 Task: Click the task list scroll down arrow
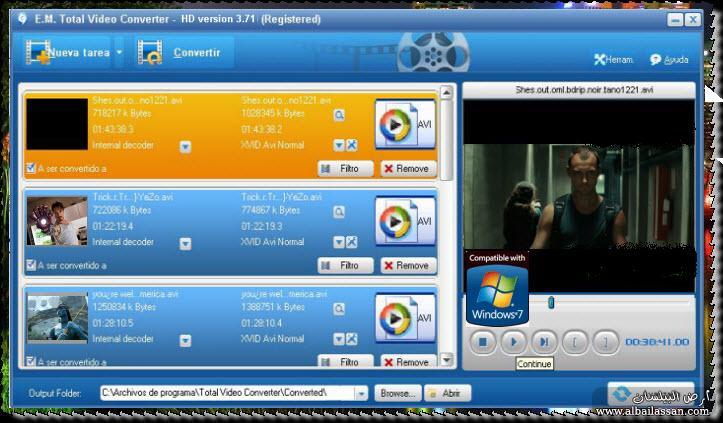(446, 359)
